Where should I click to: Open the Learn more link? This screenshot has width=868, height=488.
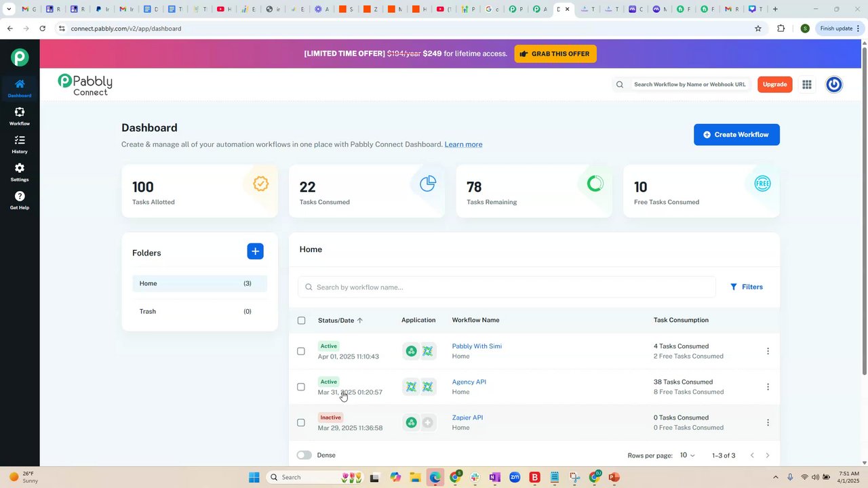(463, 144)
